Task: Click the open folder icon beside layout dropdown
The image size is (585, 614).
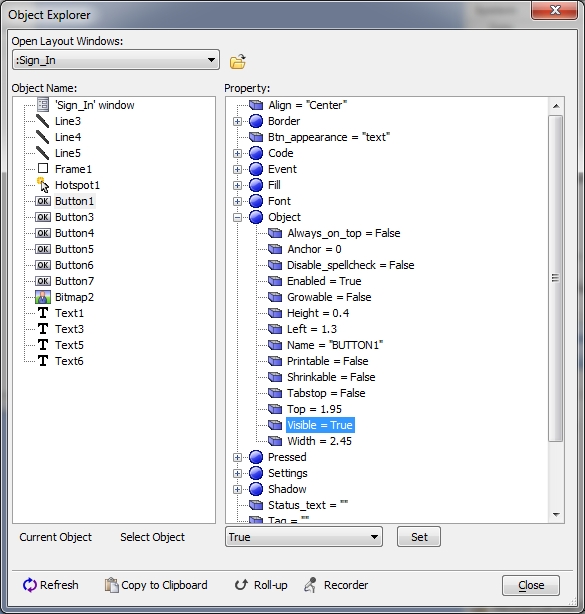Action: pyautogui.click(x=238, y=61)
